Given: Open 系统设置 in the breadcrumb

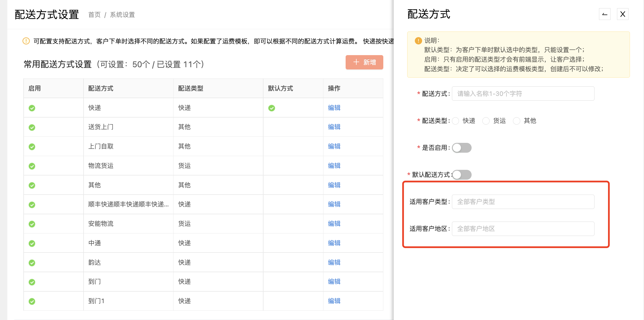Looking at the screenshot, I should (x=122, y=15).
